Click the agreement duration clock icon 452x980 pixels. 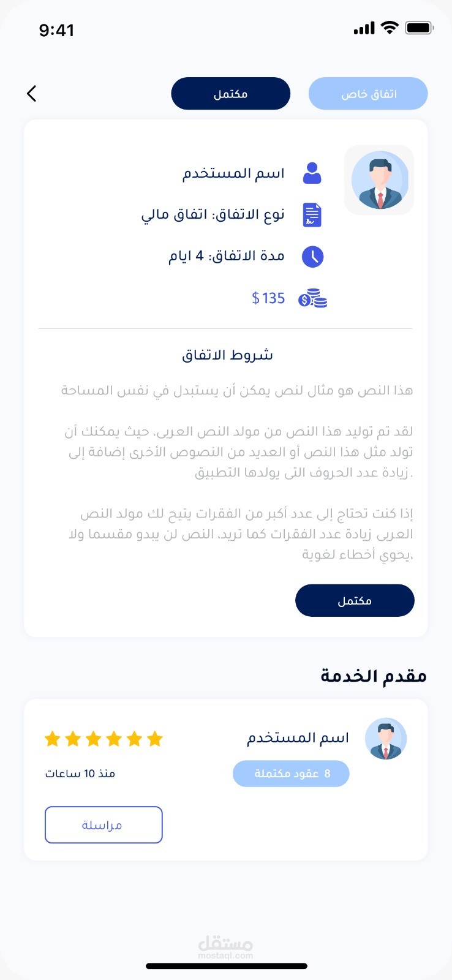point(313,257)
